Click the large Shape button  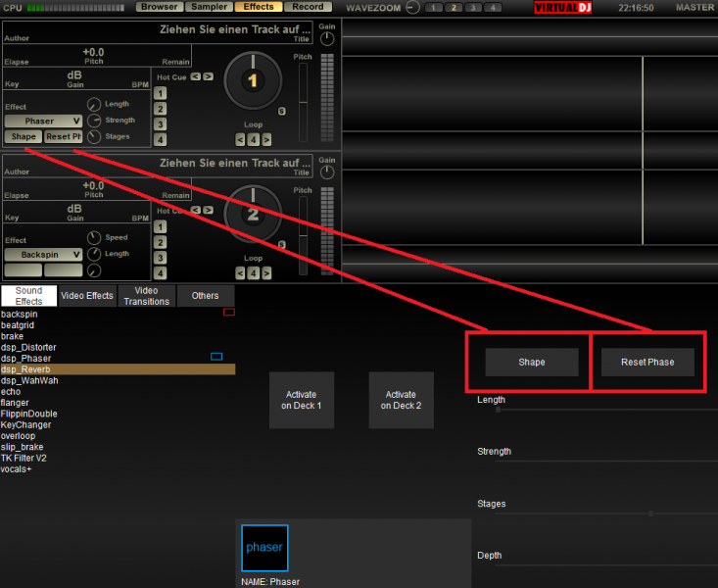coord(532,362)
